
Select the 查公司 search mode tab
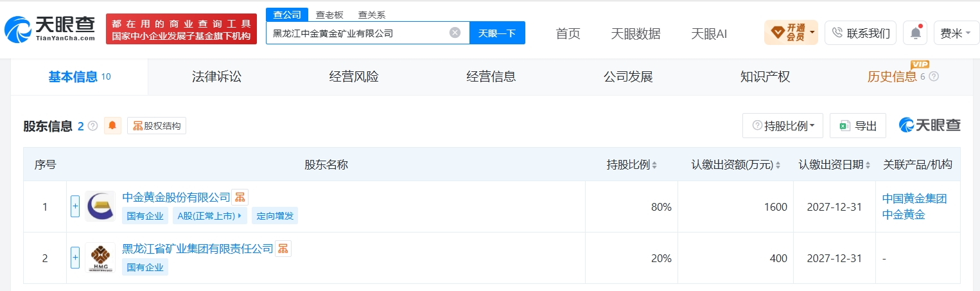[x=286, y=15]
